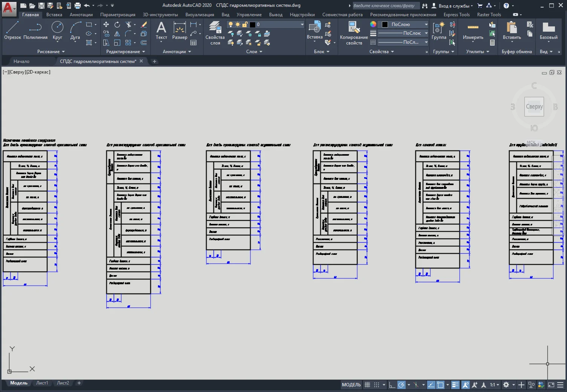567x392 pixels.
Task: Click the Plot printer icon
Action: (78, 5)
